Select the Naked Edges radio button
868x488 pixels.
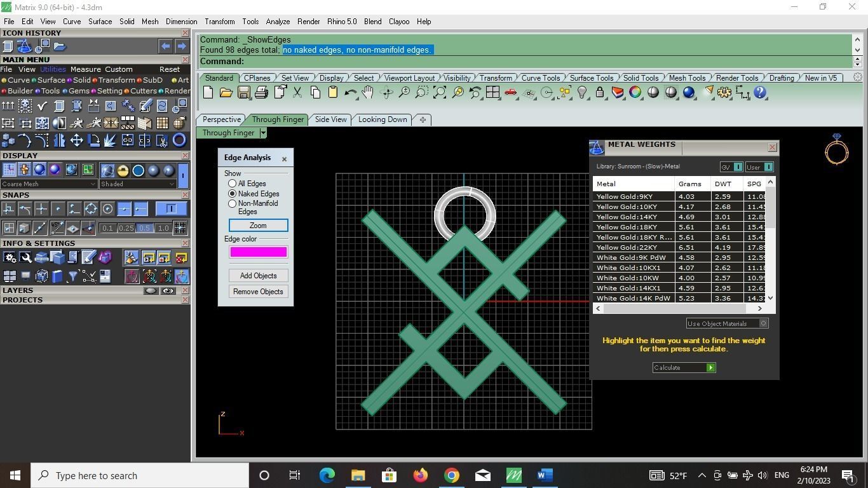point(232,194)
